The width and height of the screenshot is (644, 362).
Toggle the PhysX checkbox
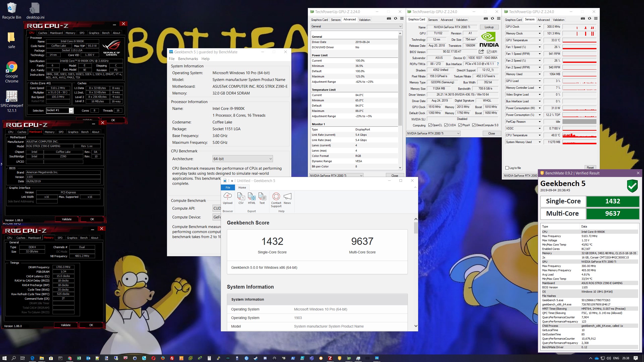tap(460, 125)
